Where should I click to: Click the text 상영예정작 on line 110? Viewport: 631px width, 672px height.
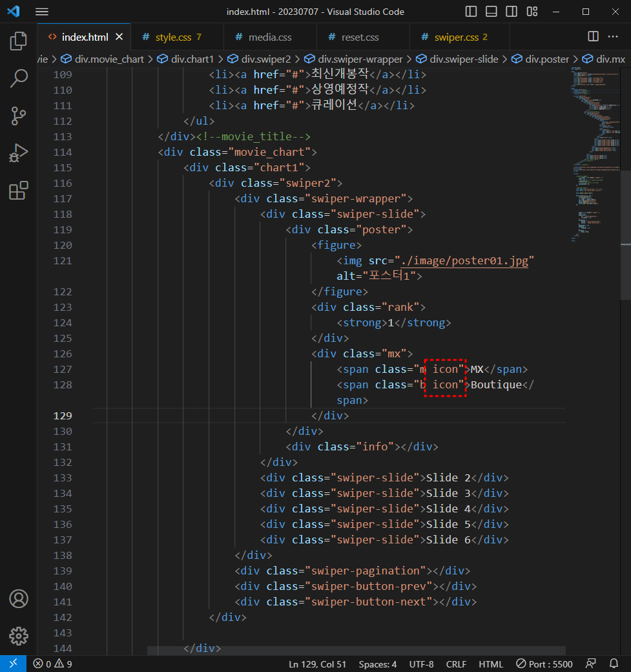pos(340,89)
